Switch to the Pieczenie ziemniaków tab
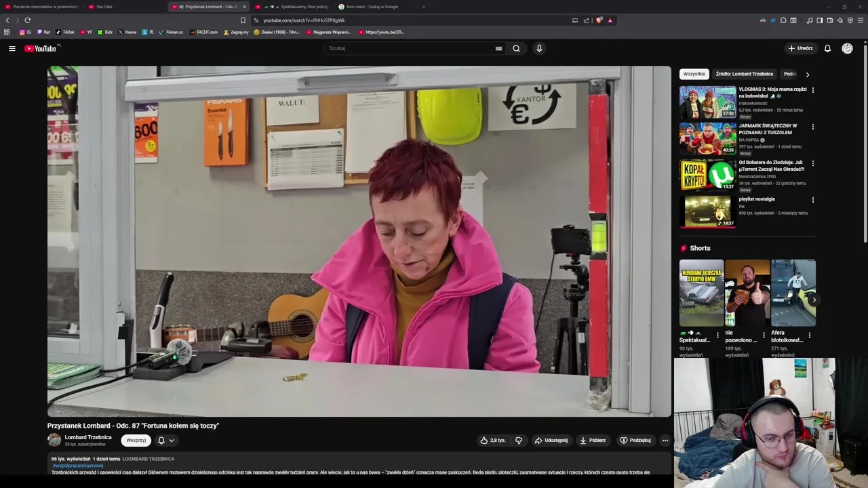 (42, 7)
